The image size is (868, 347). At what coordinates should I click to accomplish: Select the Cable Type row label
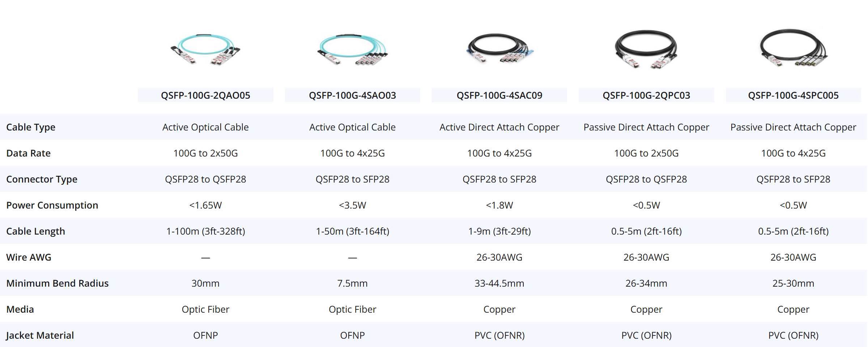(x=31, y=127)
